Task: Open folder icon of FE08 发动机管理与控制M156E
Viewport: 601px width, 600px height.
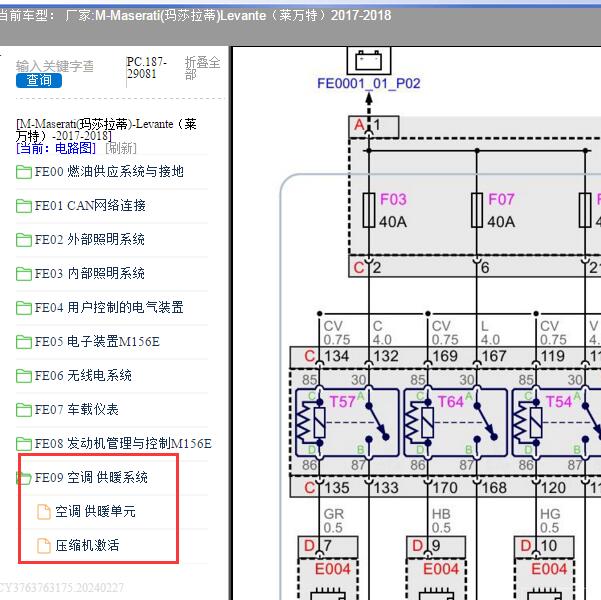Action: (24, 444)
